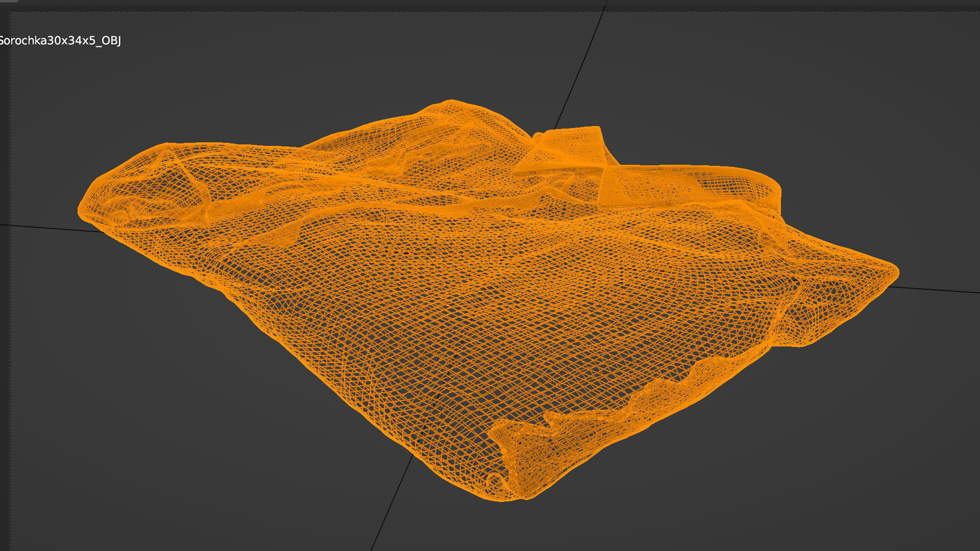Image resolution: width=980 pixels, height=551 pixels.
Task: Click the top header strip of viewport
Action: tap(490, 3)
